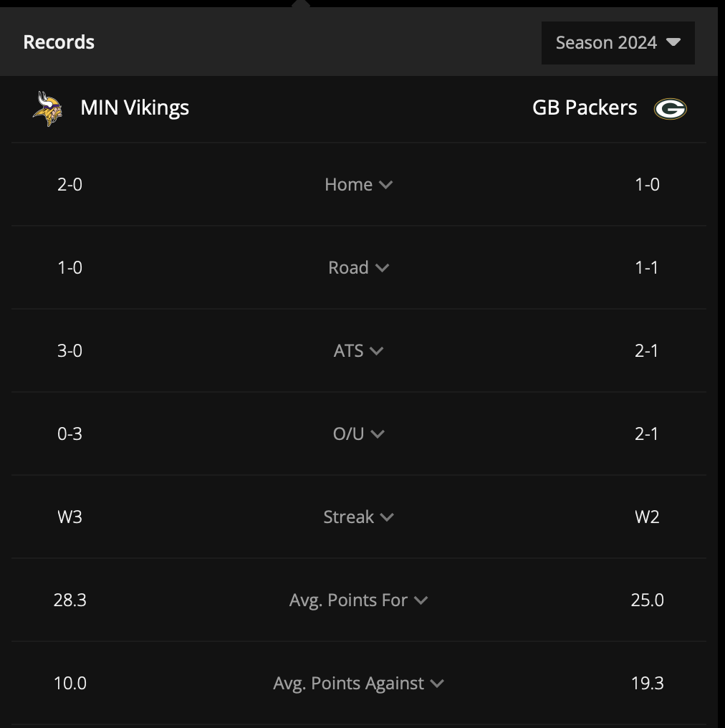This screenshot has width=725, height=728.
Task: Click the Vikings W3 streak value
Action: pos(69,517)
